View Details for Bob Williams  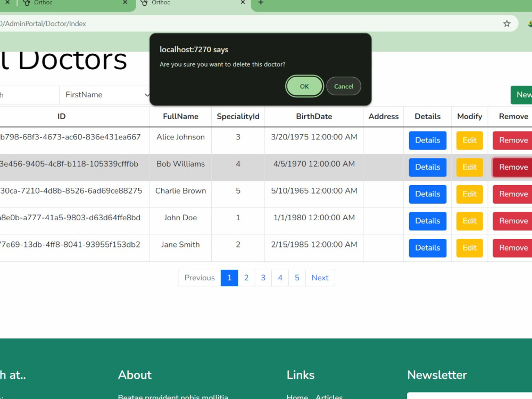point(428,167)
